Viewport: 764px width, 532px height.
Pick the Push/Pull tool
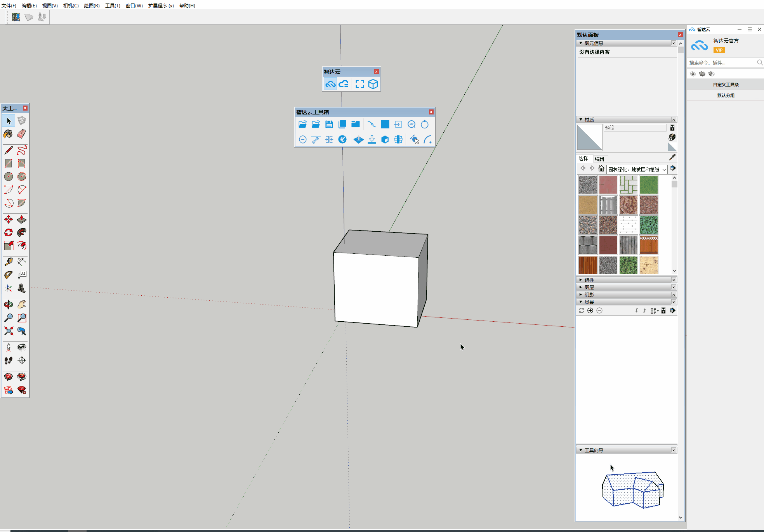(x=22, y=220)
